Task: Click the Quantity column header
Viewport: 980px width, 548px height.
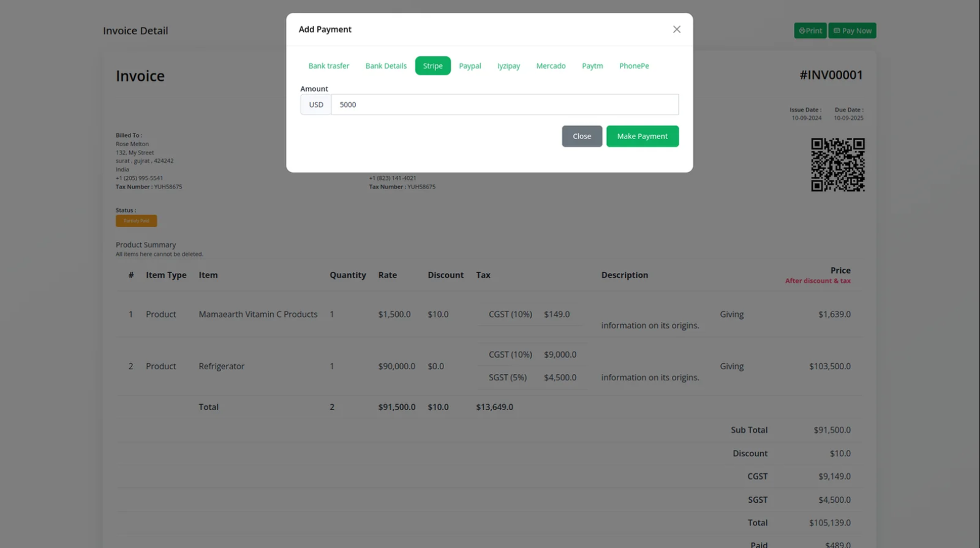Action: coord(348,275)
